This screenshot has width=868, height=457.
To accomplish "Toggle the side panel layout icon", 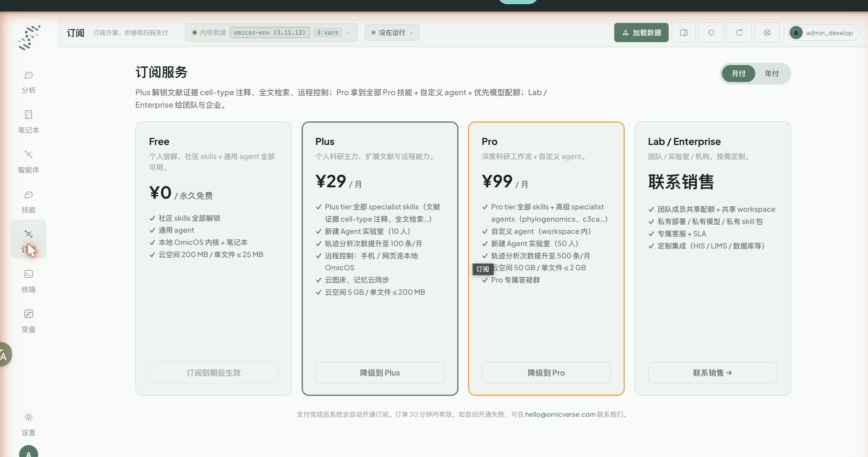I will 684,33.
